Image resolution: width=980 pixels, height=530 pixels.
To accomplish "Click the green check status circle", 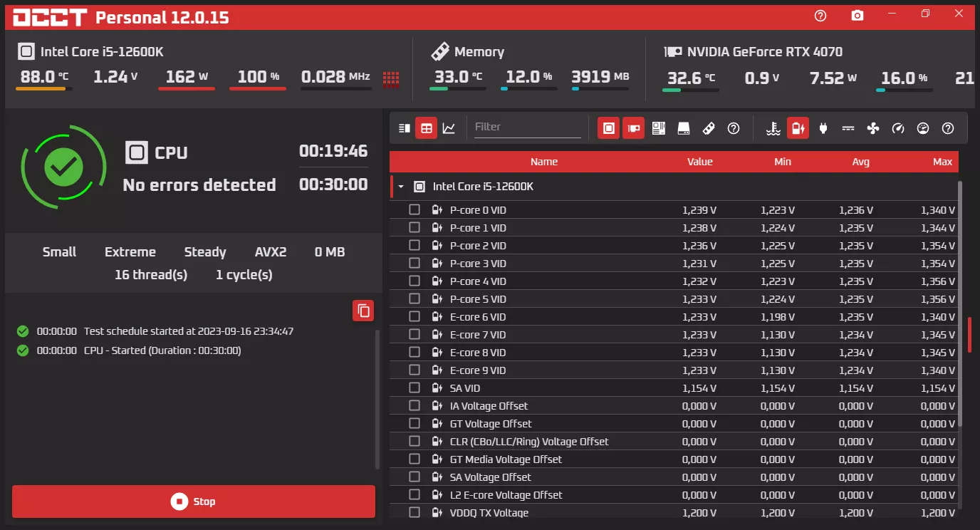I will coord(64,167).
